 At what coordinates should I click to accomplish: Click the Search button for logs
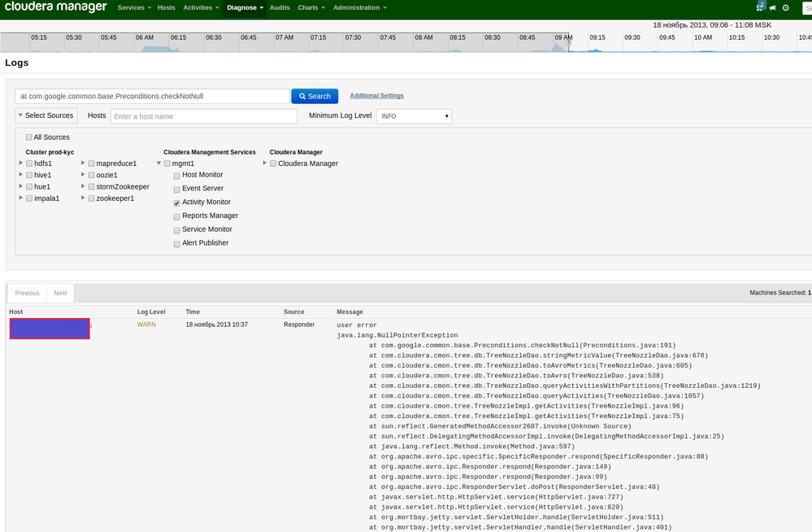[x=315, y=96]
